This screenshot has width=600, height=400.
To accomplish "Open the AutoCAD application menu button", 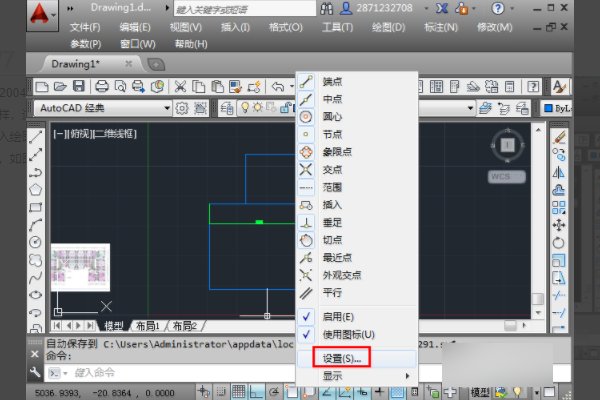I will coord(42,15).
